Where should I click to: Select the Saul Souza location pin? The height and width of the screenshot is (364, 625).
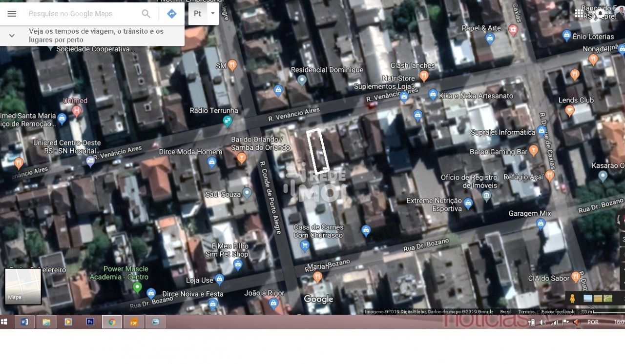[247, 193]
